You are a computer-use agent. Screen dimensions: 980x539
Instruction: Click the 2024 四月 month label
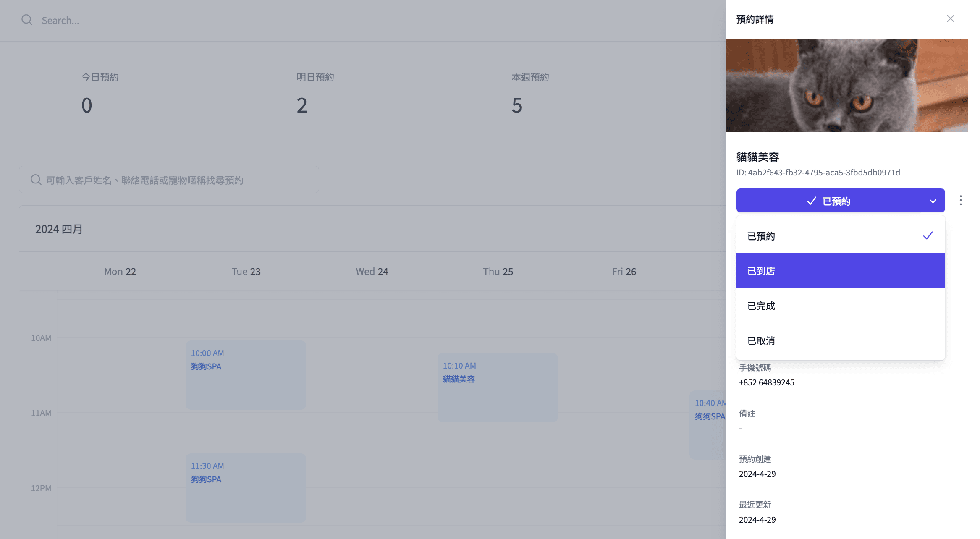(x=59, y=229)
